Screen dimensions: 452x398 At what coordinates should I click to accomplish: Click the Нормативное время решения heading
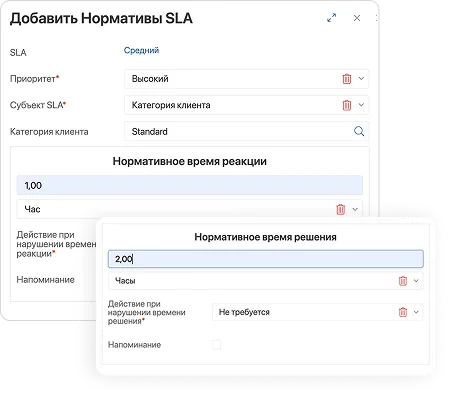coord(265,237)
